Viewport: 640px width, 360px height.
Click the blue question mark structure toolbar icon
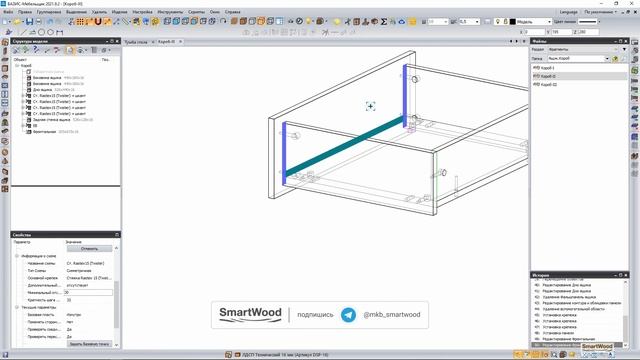36,50
